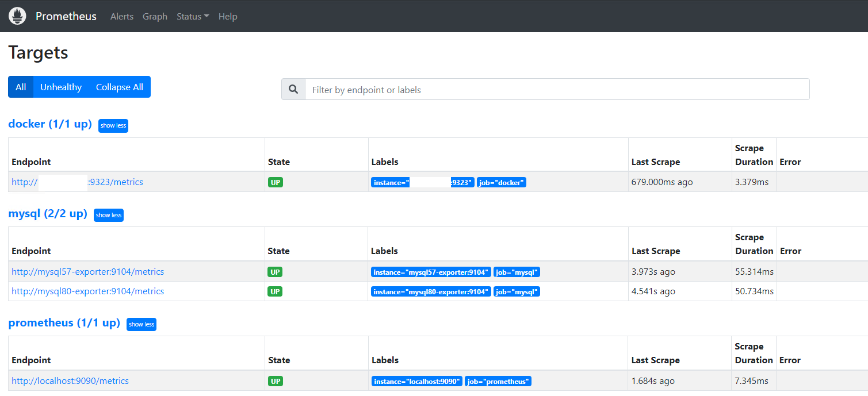This screenshot has width=868, height=396.
Task: Click the mysql (2/2 up) heading
Action: [48, 213]
